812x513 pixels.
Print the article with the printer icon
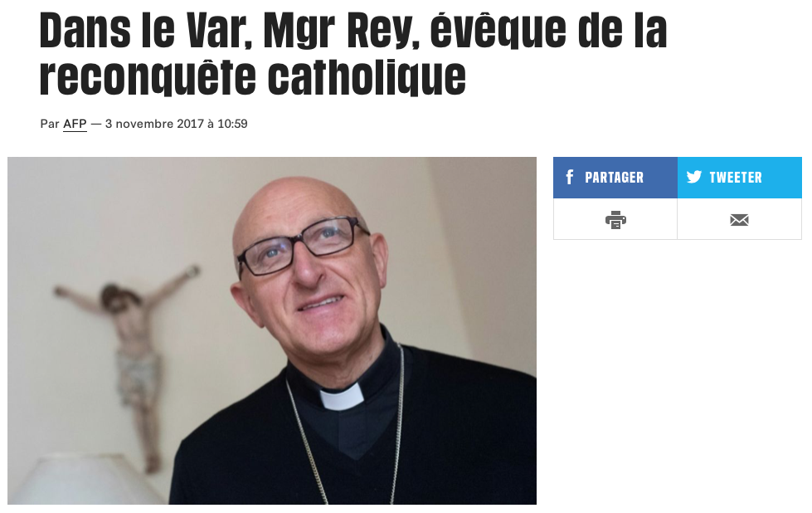615,220
